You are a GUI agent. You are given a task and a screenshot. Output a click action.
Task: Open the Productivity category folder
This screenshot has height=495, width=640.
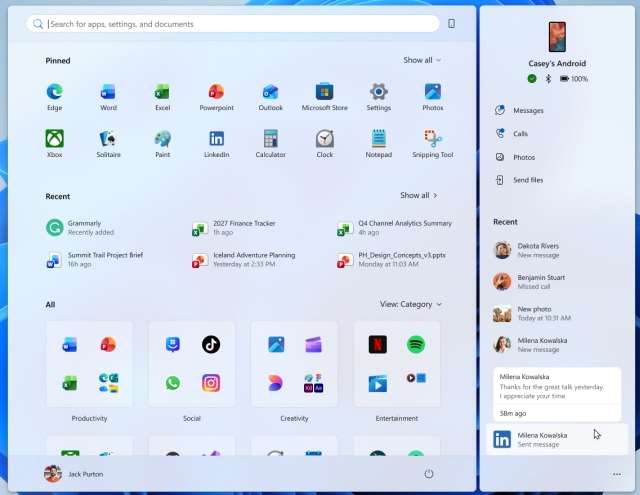tap(89, 364)
